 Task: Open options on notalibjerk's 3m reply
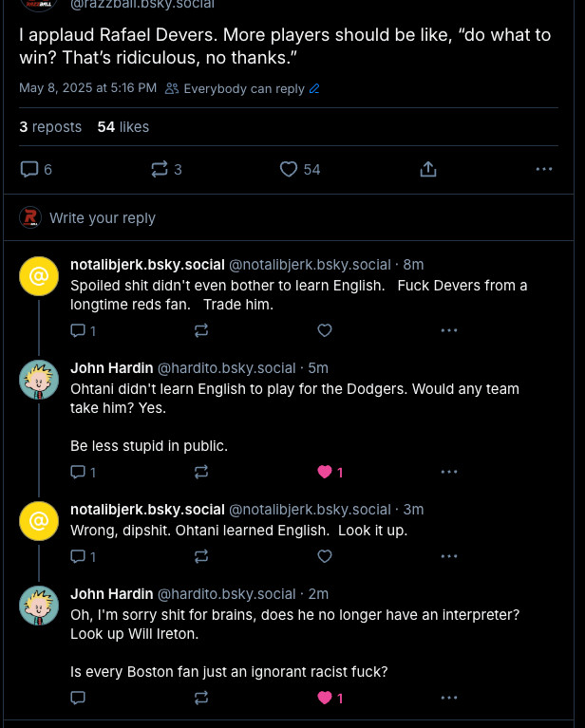click(449, 556)
